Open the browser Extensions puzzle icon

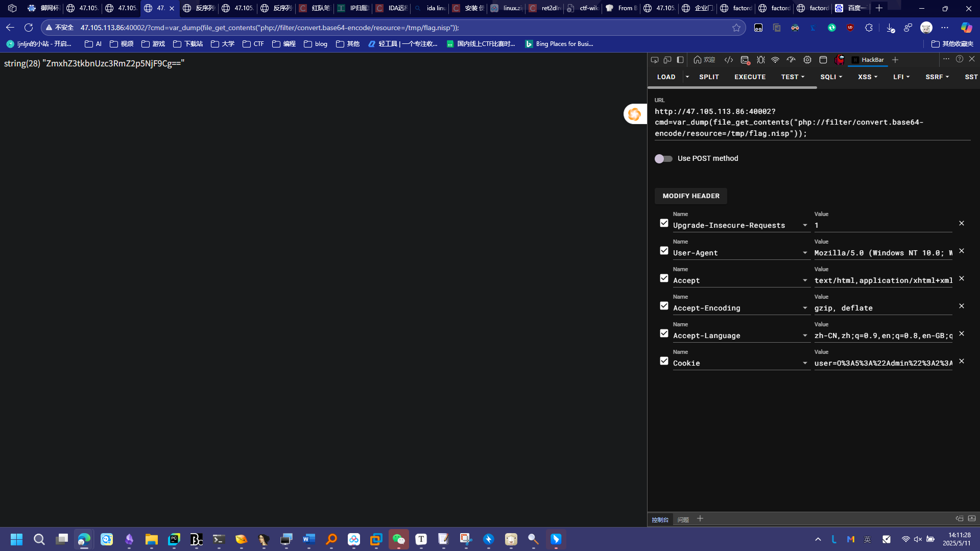coord(869,28)
